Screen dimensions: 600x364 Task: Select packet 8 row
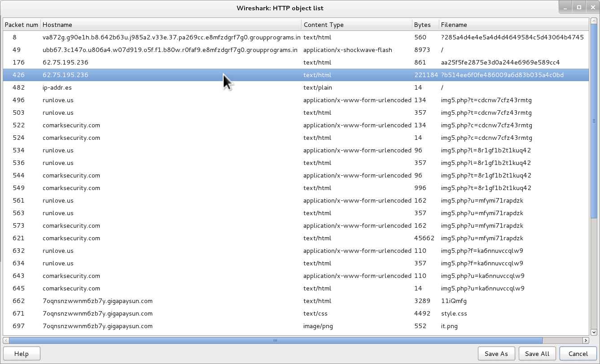[x=296, y=37]
